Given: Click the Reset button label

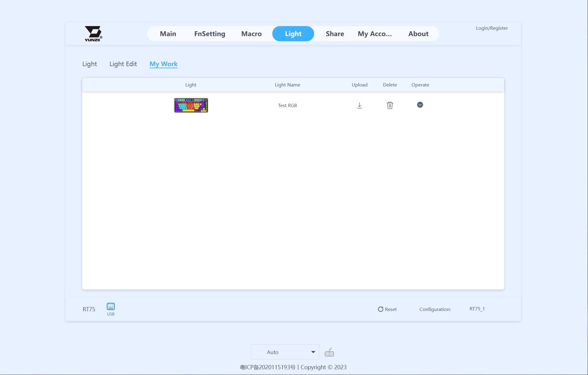Looking at the screenshot, I should pos(391,309).
